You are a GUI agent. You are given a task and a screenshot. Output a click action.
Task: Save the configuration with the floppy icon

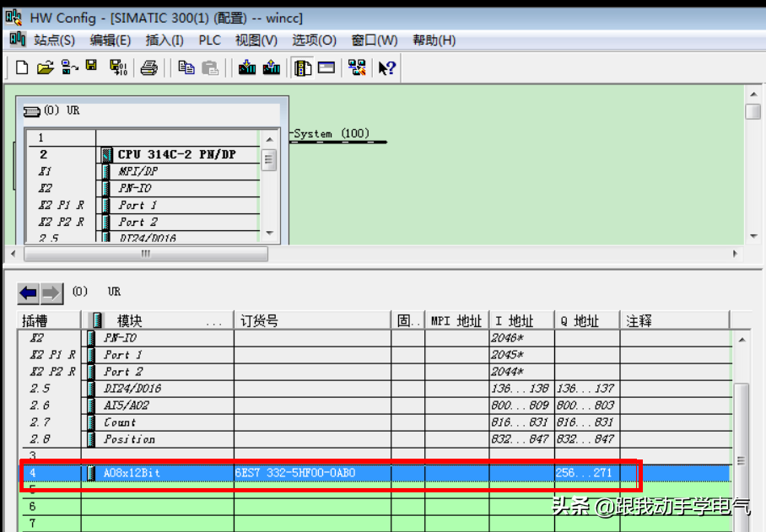click(x=91, y=66)
